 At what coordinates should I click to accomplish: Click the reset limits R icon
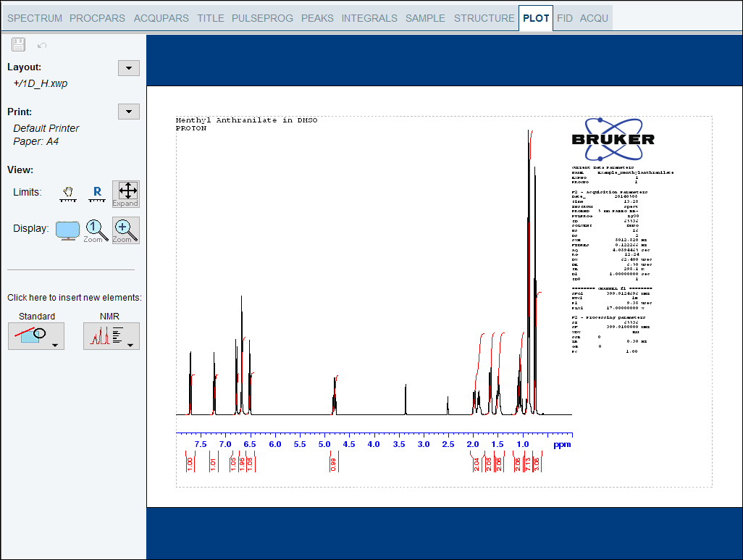[96, 194]
